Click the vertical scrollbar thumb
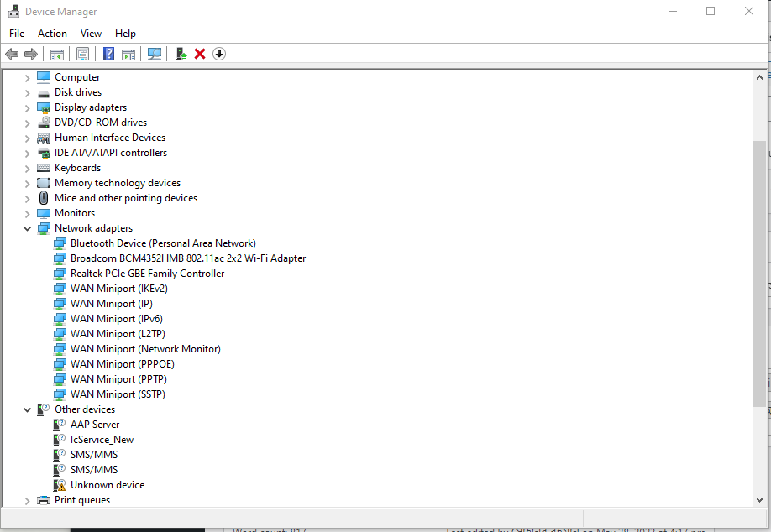 click(759, 274)
